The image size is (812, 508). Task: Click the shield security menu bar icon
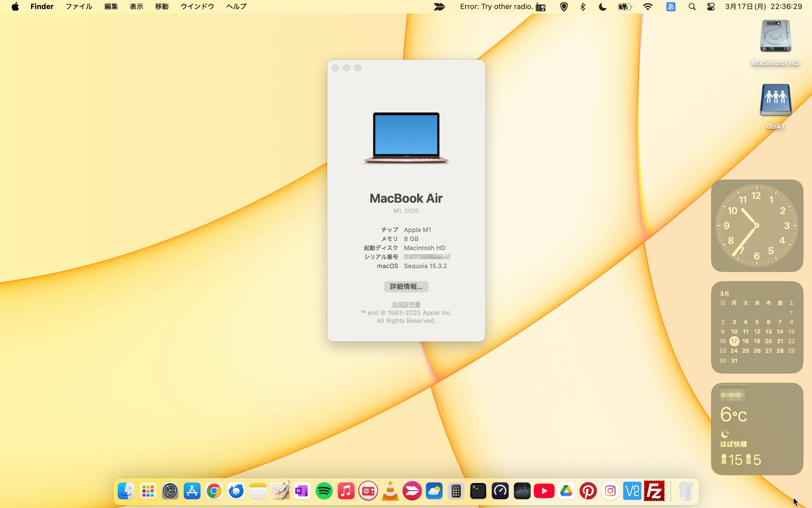[x=564, y=7]
